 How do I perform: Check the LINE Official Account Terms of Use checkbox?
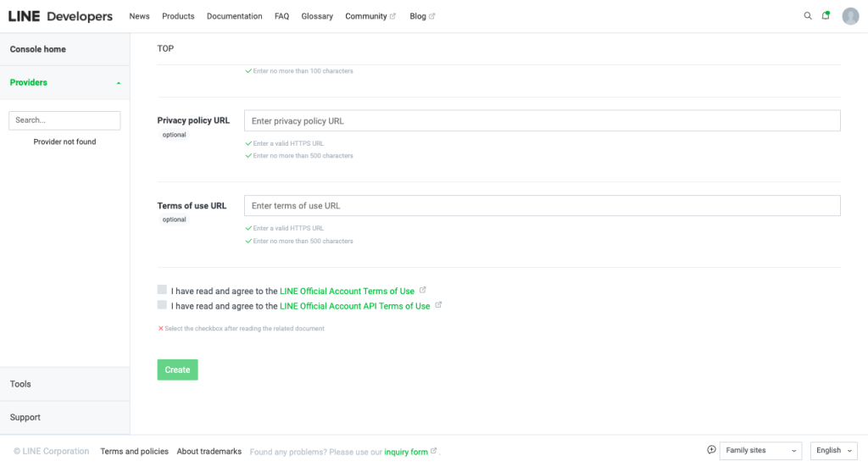(162, 290)
